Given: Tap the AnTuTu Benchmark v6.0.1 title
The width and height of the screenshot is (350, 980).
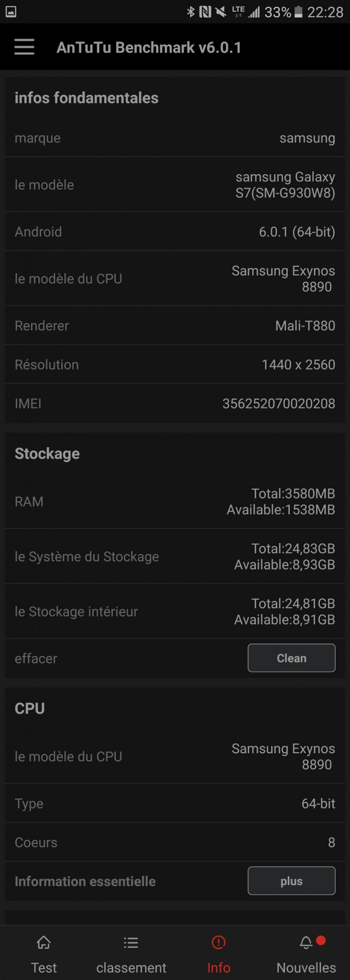Looking at the screenshot, I should (x=149, y=47).
